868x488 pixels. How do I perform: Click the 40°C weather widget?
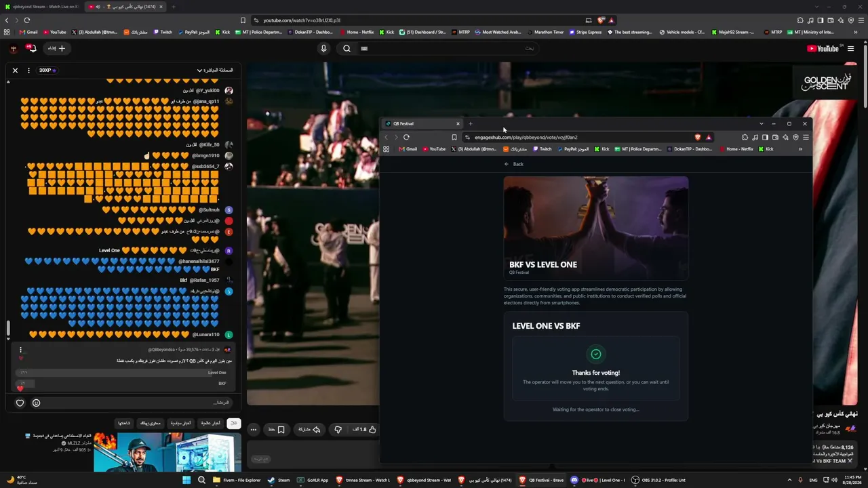[x=20, y=480]
